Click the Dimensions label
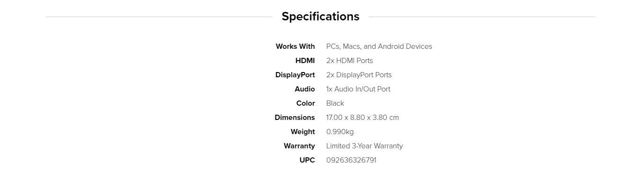Screen dimensions: 644x182 pos(295,118)
